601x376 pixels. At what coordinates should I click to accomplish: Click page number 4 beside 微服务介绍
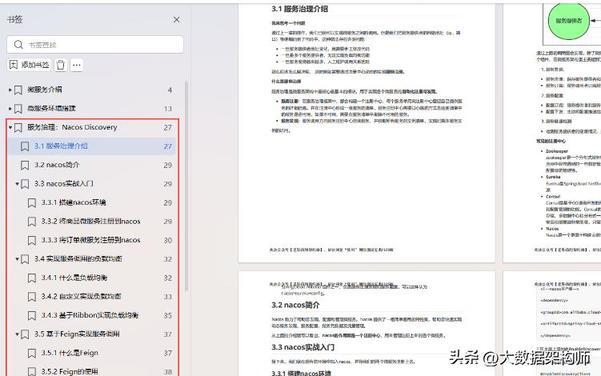tap(170, 90)
